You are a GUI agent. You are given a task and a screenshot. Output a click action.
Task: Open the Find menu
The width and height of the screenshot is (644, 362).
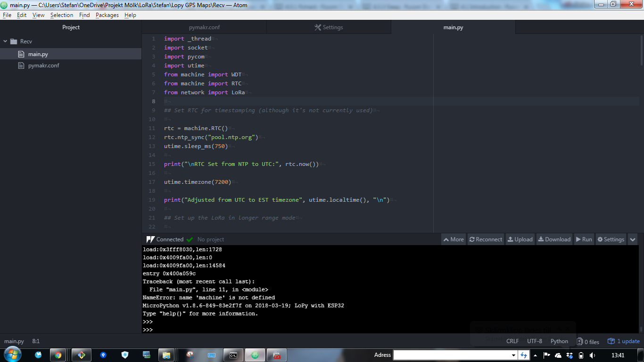[84, 15]
